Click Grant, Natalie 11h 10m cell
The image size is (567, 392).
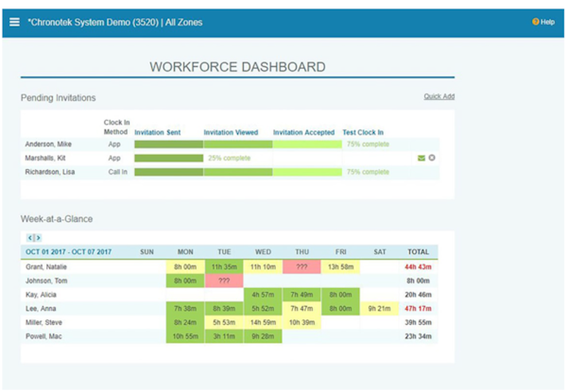(x=263, y=267)
